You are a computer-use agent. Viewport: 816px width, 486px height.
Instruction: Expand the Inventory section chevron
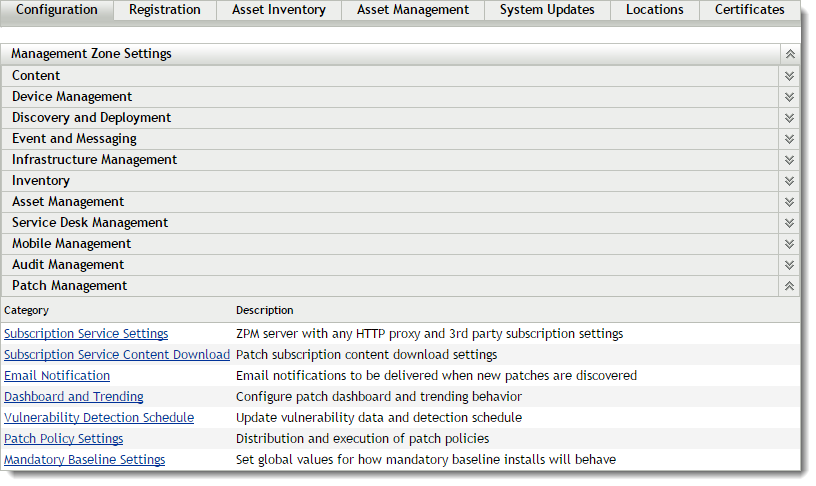pyautogui.click(x=789, y=181)
